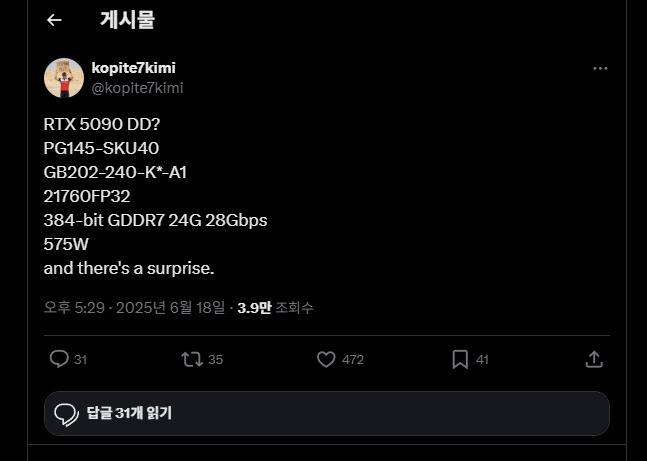Tap the share upload icon

point(593,359)
